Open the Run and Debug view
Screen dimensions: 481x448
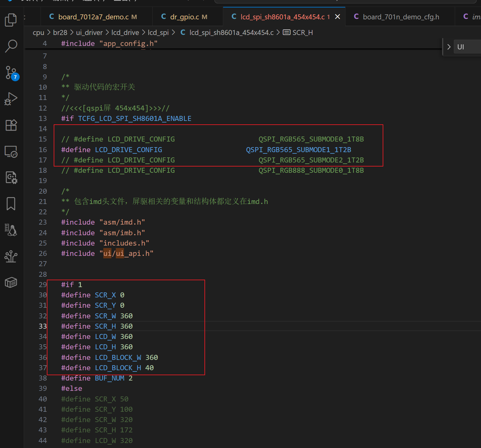[11, 99]
